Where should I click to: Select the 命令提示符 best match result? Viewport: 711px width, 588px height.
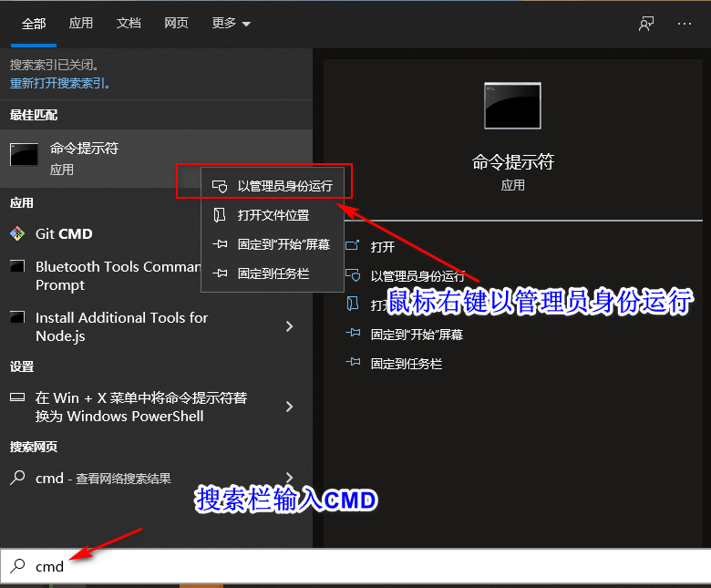coord(156,159)
